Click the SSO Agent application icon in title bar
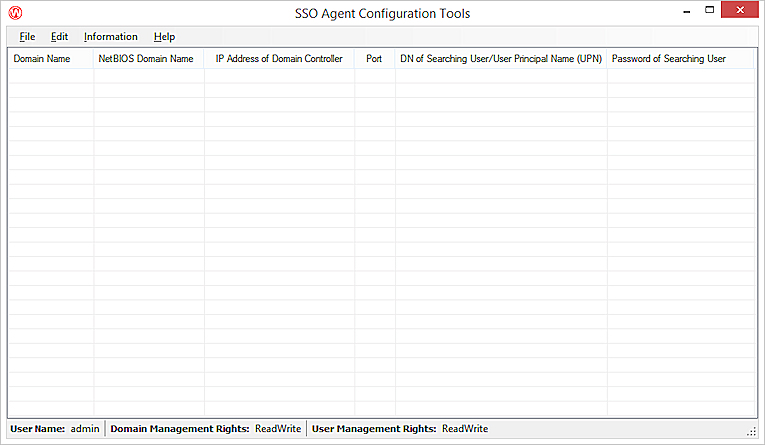Viewport: 765px width, 445px height. [x=15, y=14]
